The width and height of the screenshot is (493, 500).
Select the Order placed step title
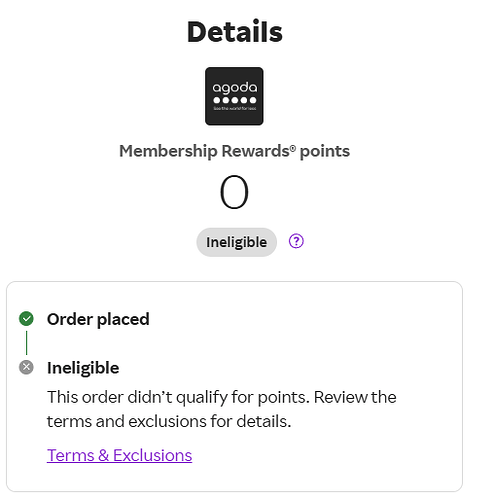tap(98, 319)
